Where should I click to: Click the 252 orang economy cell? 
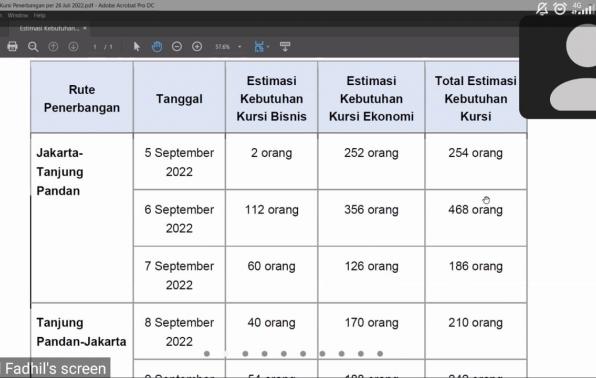371,162
